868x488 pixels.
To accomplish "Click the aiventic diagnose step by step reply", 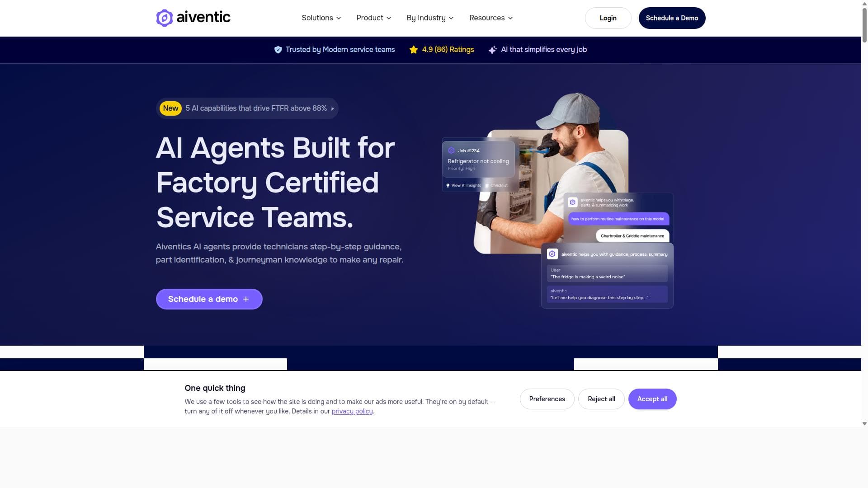I will 607,294.
